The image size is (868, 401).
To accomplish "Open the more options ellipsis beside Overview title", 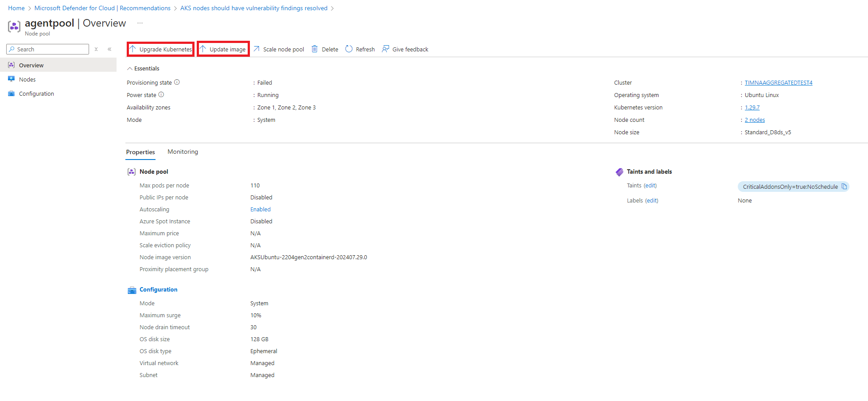I will click(x=140, y=23).
